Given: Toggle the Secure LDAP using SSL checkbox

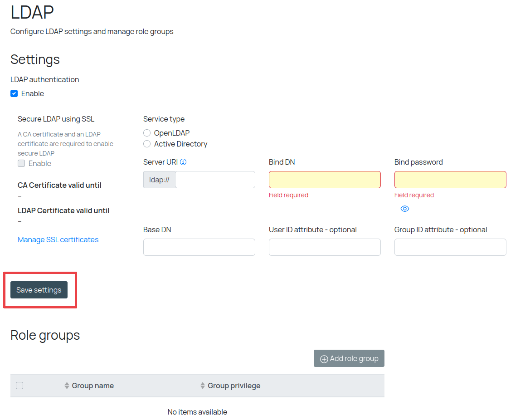Looking at the screenshot, I should [21, 163].
